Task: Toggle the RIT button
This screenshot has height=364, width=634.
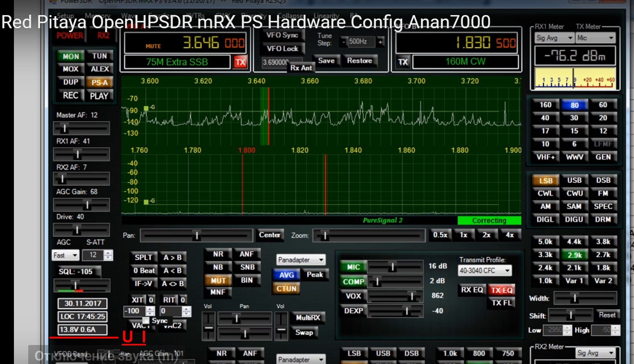Action: (169, 300)
